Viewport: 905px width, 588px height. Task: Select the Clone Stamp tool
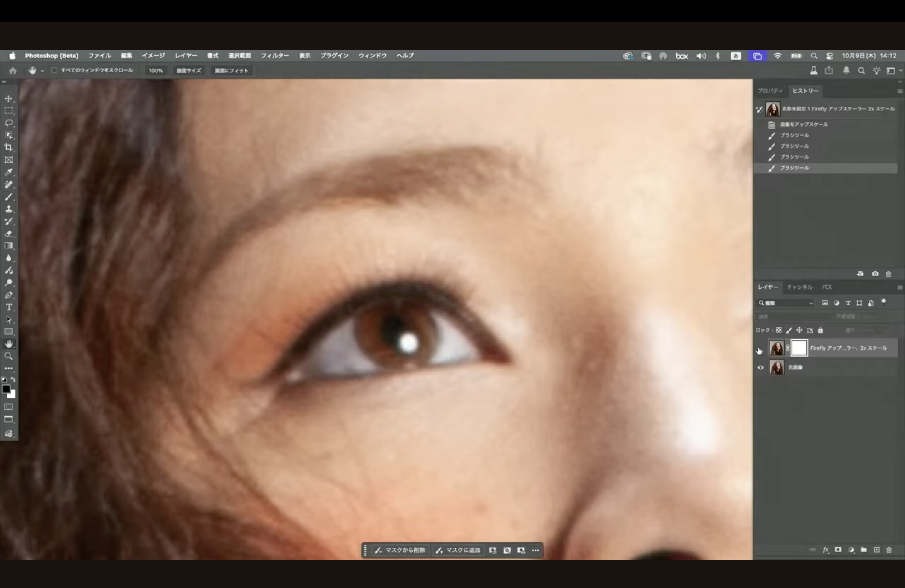coord(9,209)
